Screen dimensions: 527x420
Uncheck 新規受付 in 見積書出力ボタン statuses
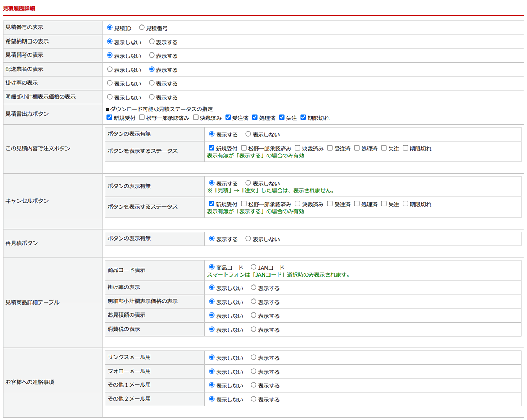(109, 118)
